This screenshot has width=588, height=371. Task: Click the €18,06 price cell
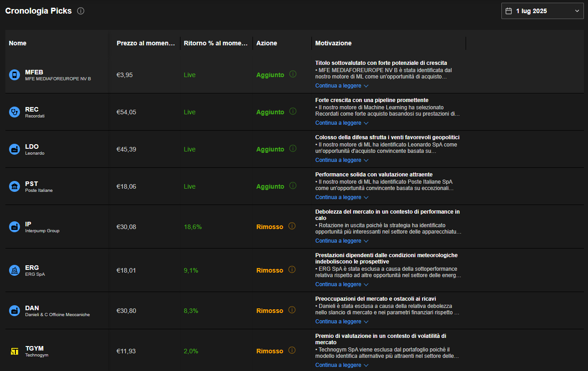[126, 186]
